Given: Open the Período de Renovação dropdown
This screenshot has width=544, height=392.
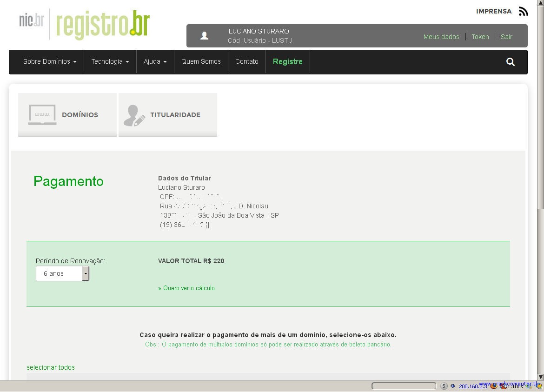Looking at the screenshot, I should (x=62, y=273).
